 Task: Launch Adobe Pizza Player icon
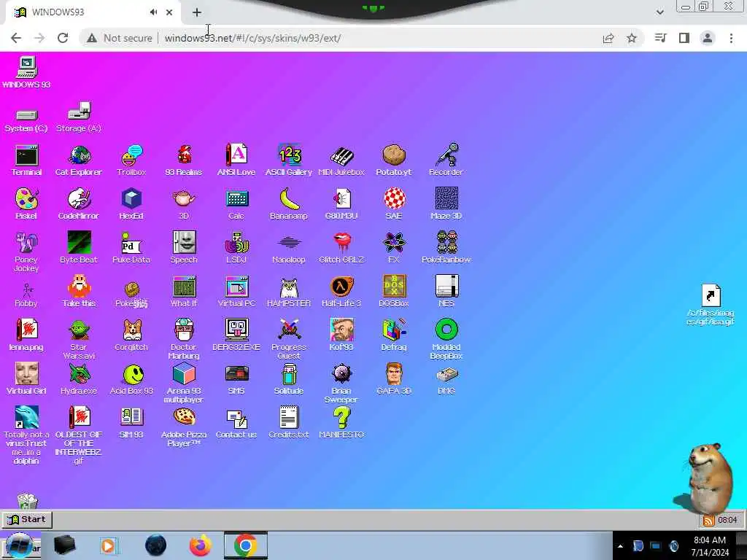(184, 416)
